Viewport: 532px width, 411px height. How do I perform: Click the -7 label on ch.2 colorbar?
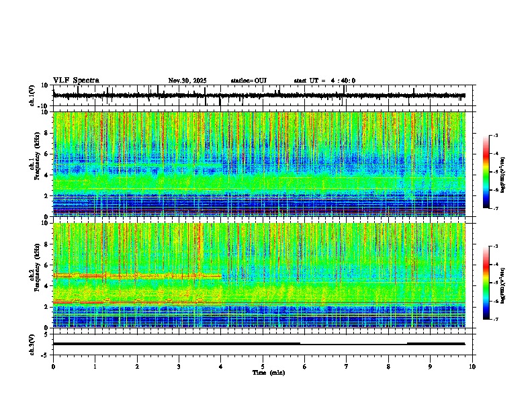coord(496,319)
